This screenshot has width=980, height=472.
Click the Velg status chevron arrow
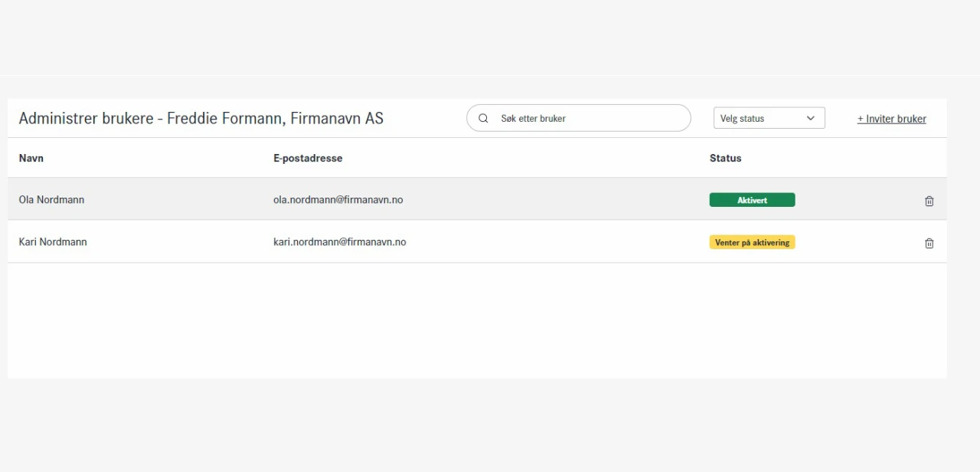(811, 118)
